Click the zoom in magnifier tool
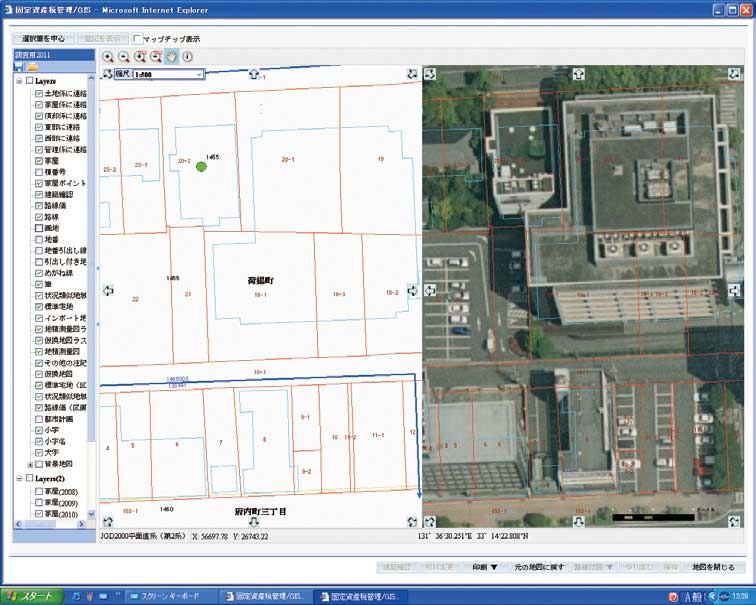 pyautogui.click(x=108, y=57)
